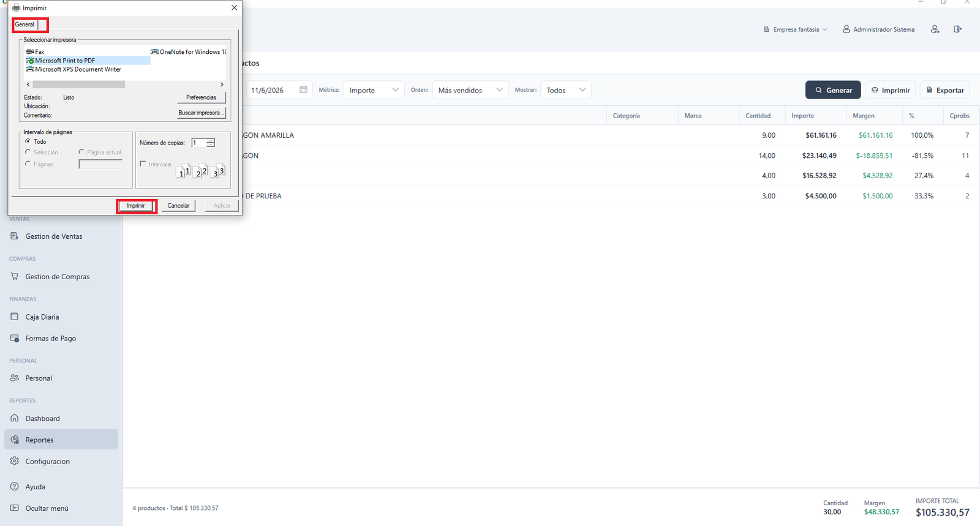Click Buscar impresora button
Screen dimensions: 980x526
point(202,113)
